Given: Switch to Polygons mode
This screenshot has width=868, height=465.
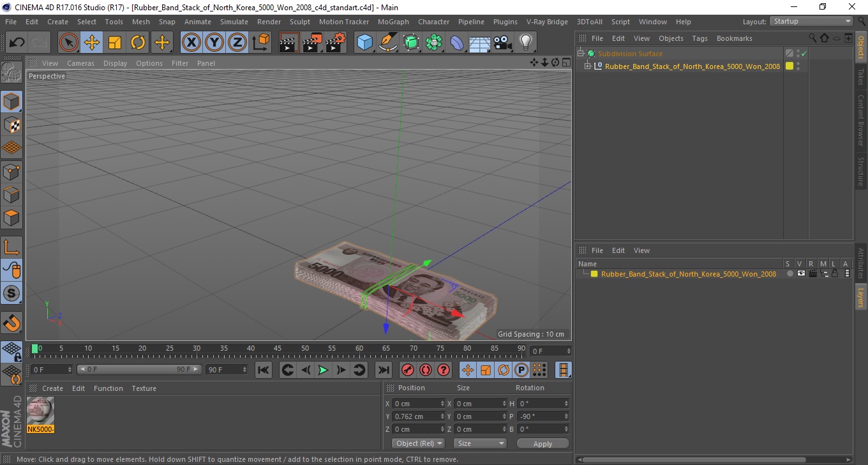Looking at the screenshot, I should pyautogui.click(x=11, y=217).
